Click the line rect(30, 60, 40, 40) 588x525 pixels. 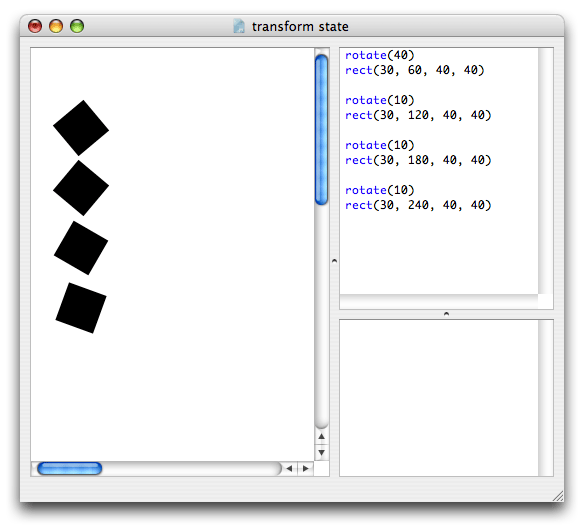(415, 70)
